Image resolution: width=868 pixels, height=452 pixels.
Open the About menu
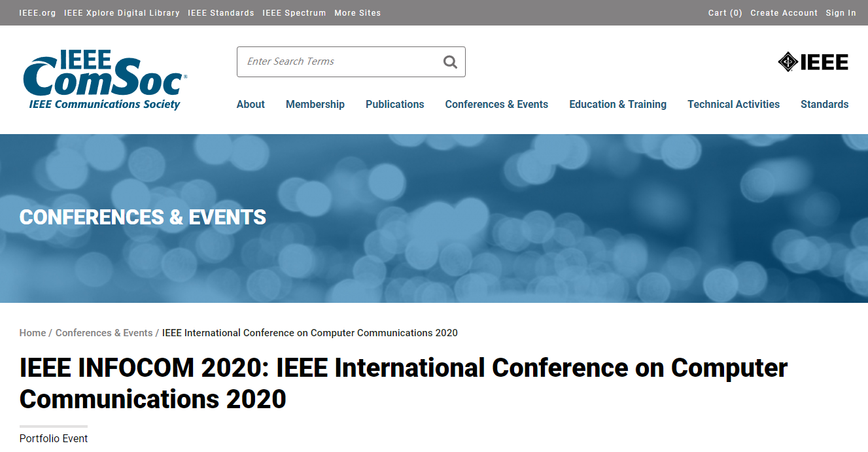251,104
